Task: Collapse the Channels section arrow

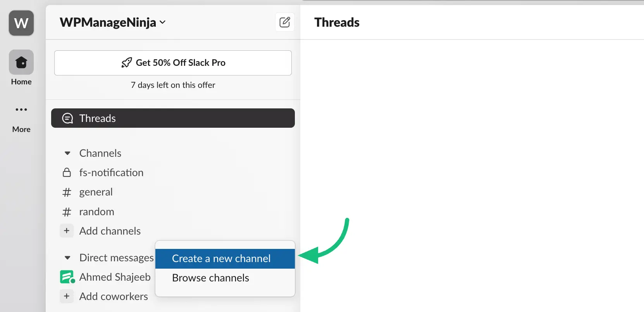Action: pos(67,153)
